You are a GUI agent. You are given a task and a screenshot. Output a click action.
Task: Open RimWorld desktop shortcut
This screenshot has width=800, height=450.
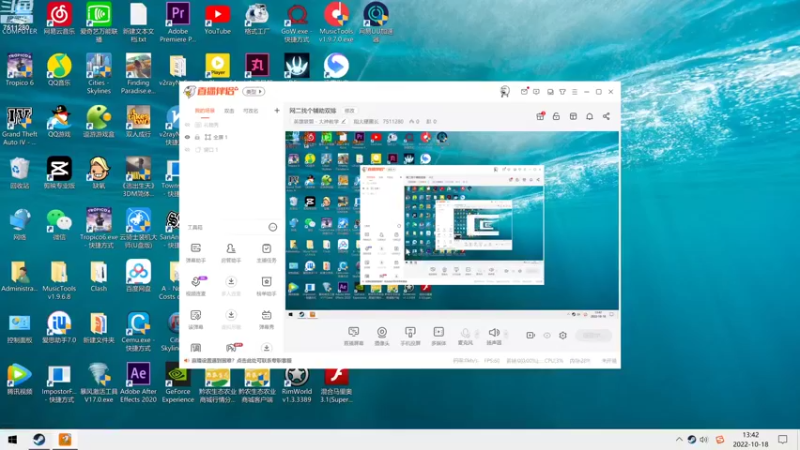pyautogui.click(x=296, y=383)
